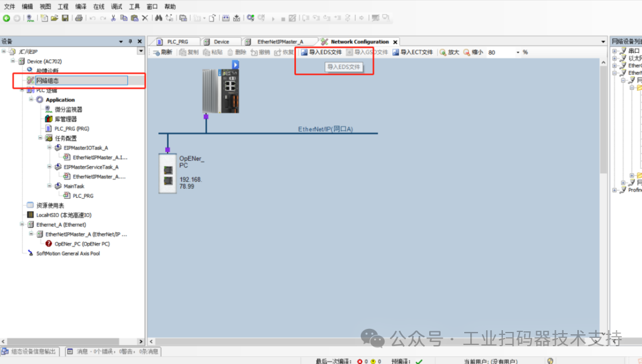This screenshot has height=364, width=642.
Task: Click the new file toolbar icon
Action: 44,18
